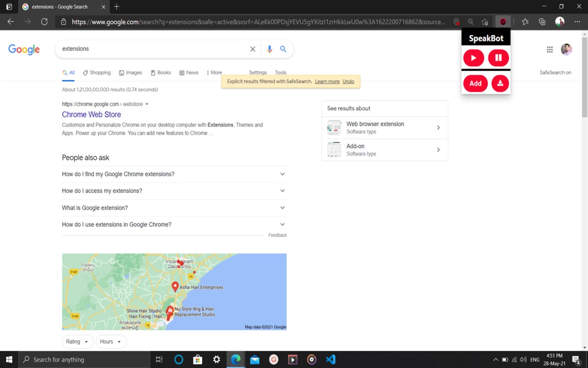Expand "What is Google extension?" question
This screenshot has width=588, height=368.
174,208
